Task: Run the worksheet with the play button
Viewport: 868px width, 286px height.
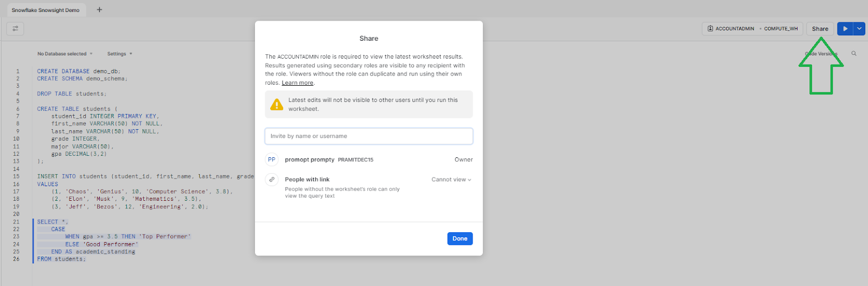Action: pos(845,29)
